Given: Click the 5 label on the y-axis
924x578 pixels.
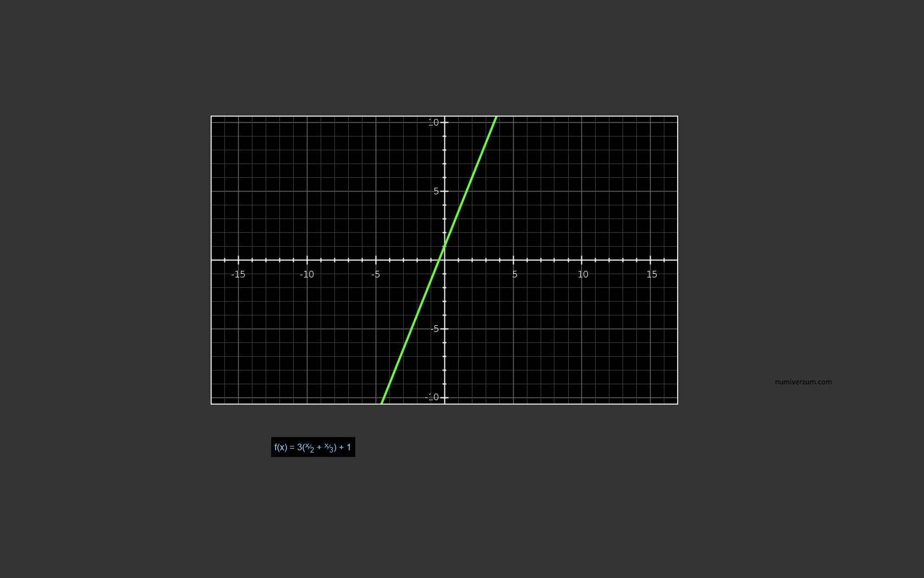Looking at the screenshot, I should coord(436,191).
